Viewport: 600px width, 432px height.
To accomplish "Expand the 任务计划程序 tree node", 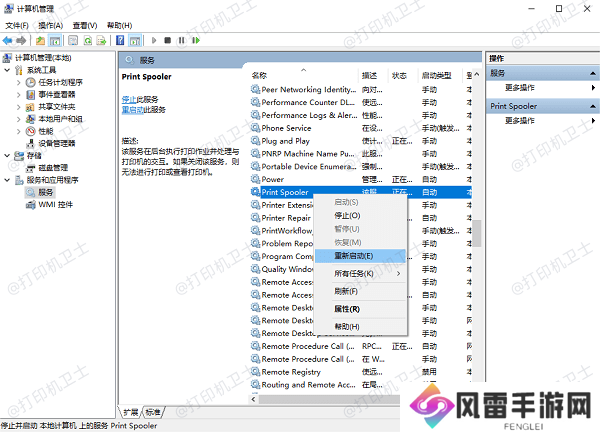I will (x=19, y=82).
